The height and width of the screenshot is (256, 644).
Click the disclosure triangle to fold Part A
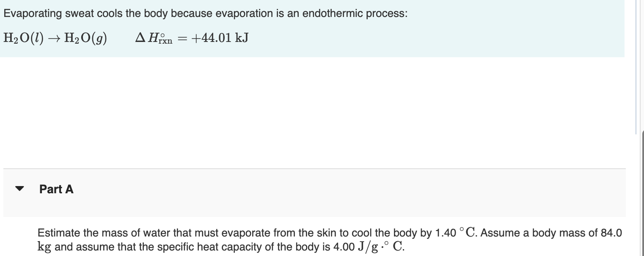[x=19, y=189]
